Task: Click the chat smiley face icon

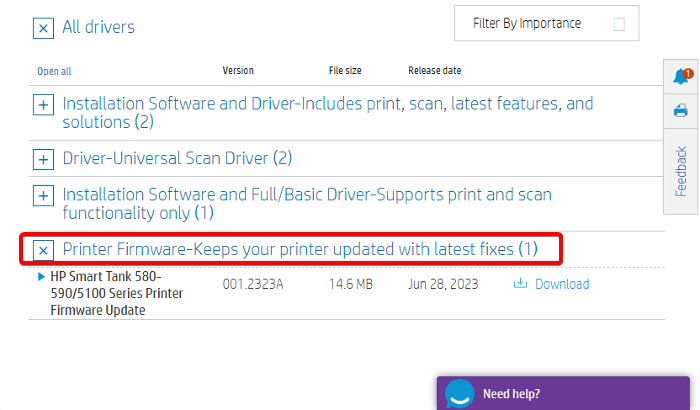Action: click(x=459, y=394)
